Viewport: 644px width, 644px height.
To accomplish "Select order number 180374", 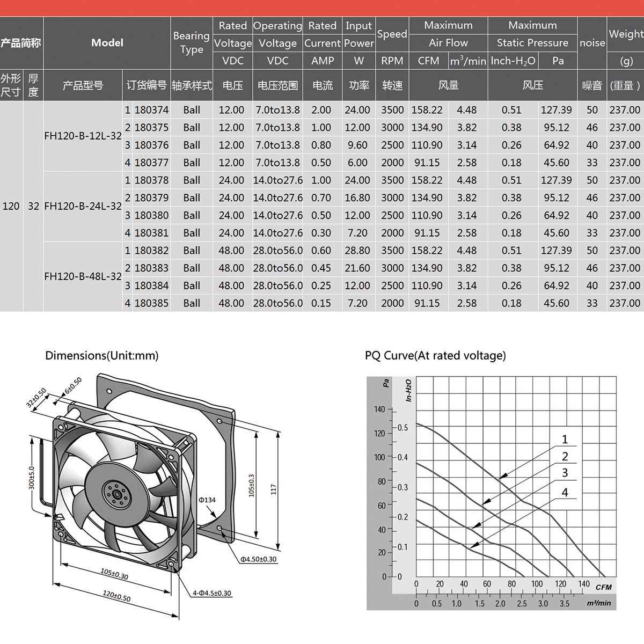I will [151, 110].
